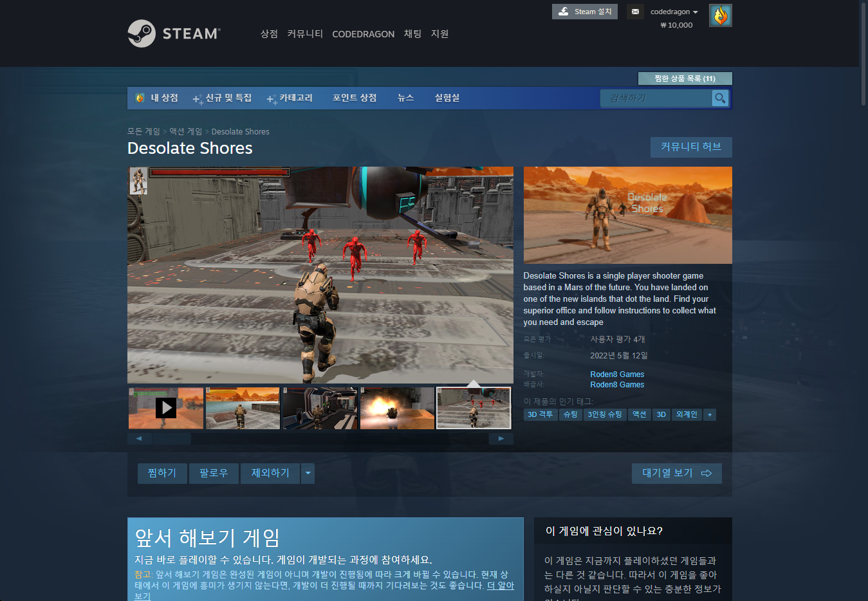The height and width of the screenshot is (601, 868).
Task: Click the left arrow of thumbnail strip
Action: point(139,439)
